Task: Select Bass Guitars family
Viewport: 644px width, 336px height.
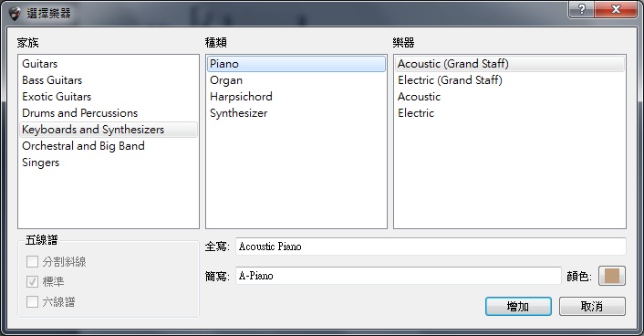Action: click(109, 80)
